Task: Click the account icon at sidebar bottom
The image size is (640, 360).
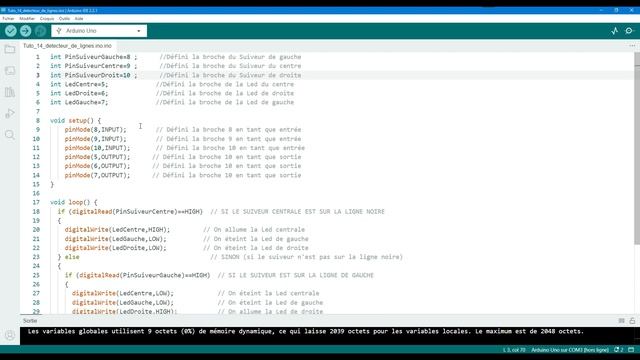Action: pyautogui.click(x=10, y=335)
